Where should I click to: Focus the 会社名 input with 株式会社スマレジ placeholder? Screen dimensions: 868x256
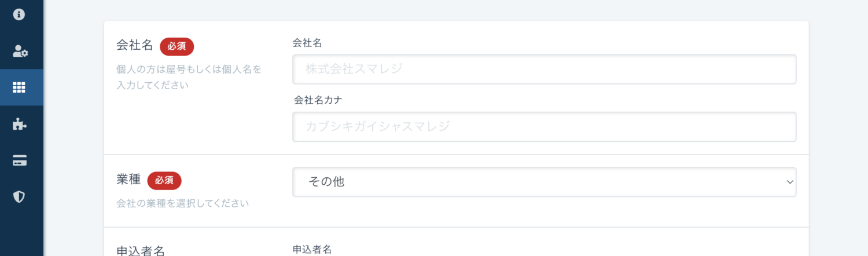click(544, 70)
